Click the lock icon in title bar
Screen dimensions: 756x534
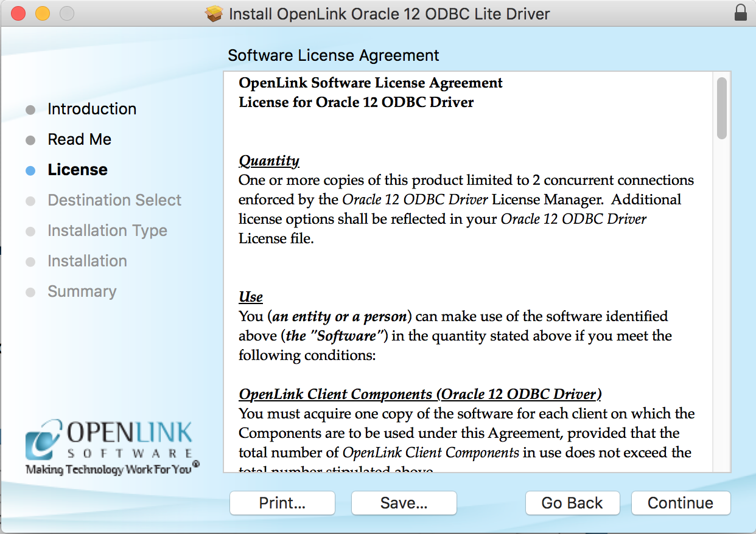740,13
